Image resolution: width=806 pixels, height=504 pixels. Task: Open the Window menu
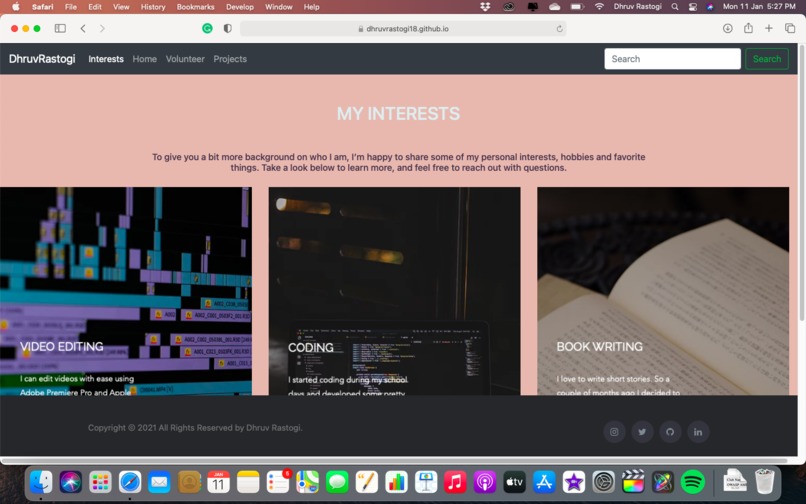click(279, 7)
